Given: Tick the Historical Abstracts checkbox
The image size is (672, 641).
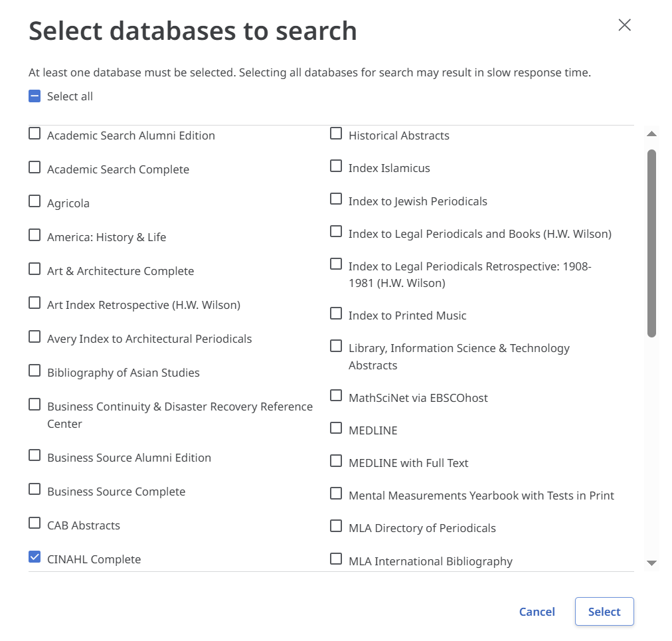Looking at the screenshot, I should (336, 134).
